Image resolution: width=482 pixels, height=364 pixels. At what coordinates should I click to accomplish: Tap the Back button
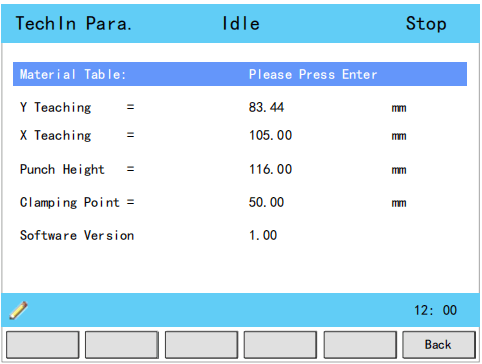439,345
